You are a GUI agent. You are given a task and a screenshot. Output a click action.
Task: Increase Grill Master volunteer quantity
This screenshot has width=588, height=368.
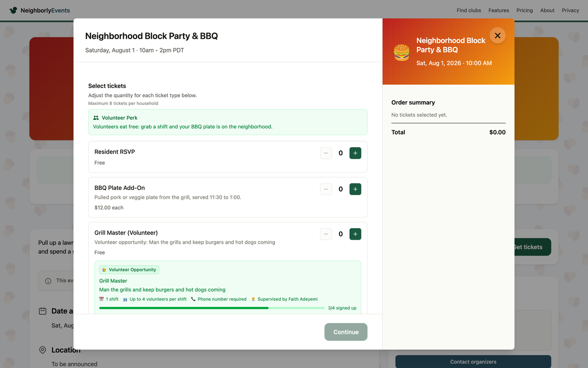coord(355,234)
